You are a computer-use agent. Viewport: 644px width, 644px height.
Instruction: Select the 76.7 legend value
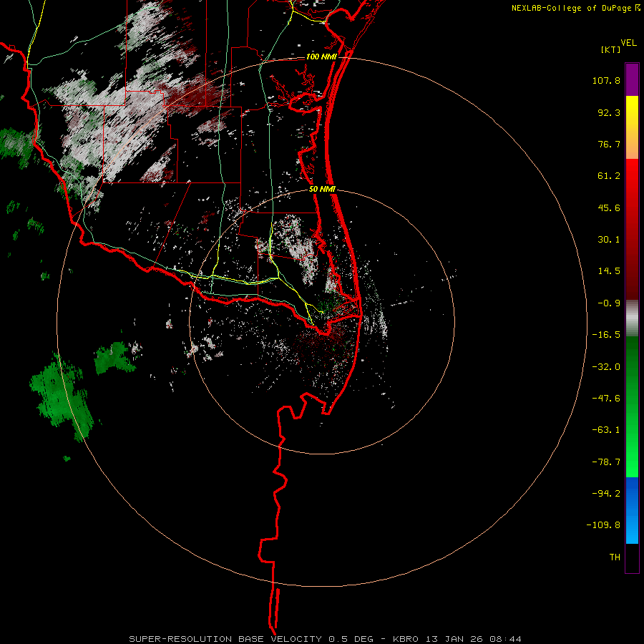click(x=609, y=144)
